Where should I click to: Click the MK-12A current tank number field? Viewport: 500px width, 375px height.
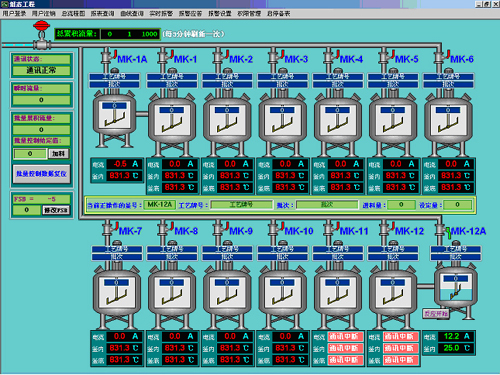pyautogui.click(x=160, y=204)
